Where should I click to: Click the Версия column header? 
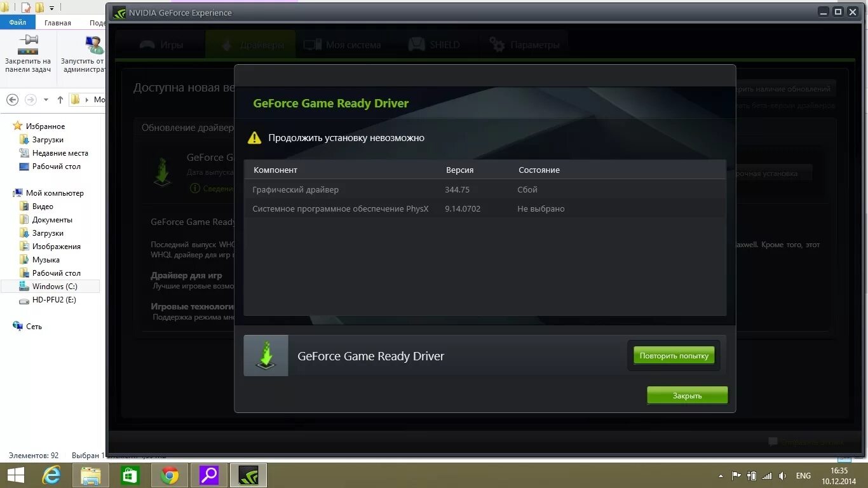coord(459,170)
